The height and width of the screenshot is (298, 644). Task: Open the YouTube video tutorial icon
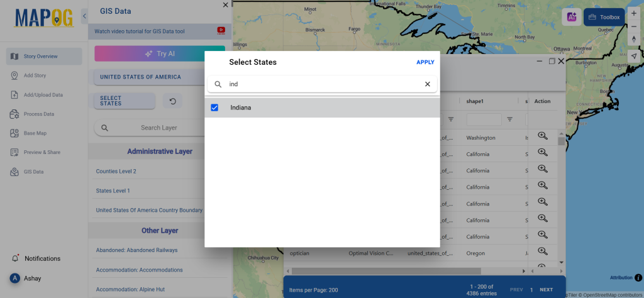click(221, 30)
